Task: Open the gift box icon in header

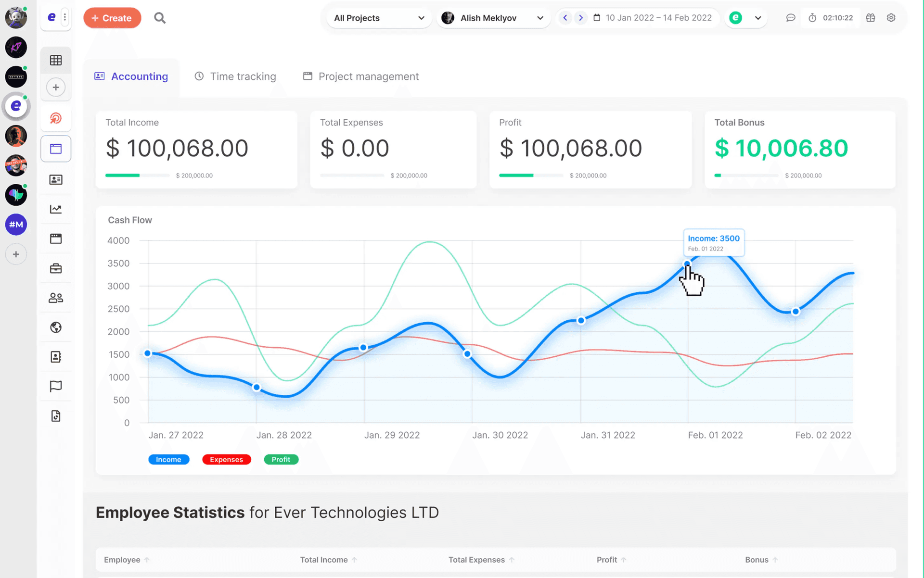Action: [x=871, y=18]
